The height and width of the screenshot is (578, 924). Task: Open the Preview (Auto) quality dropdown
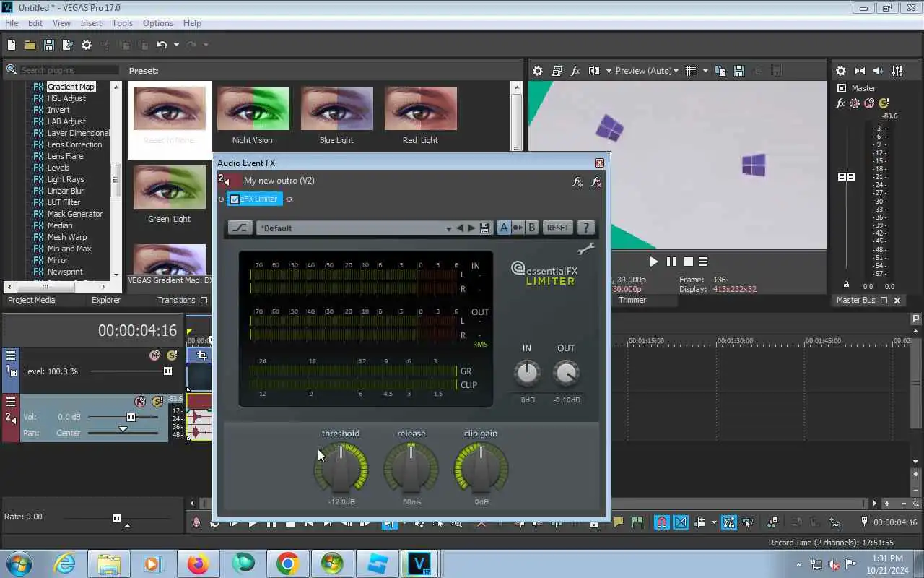[647, 71]
